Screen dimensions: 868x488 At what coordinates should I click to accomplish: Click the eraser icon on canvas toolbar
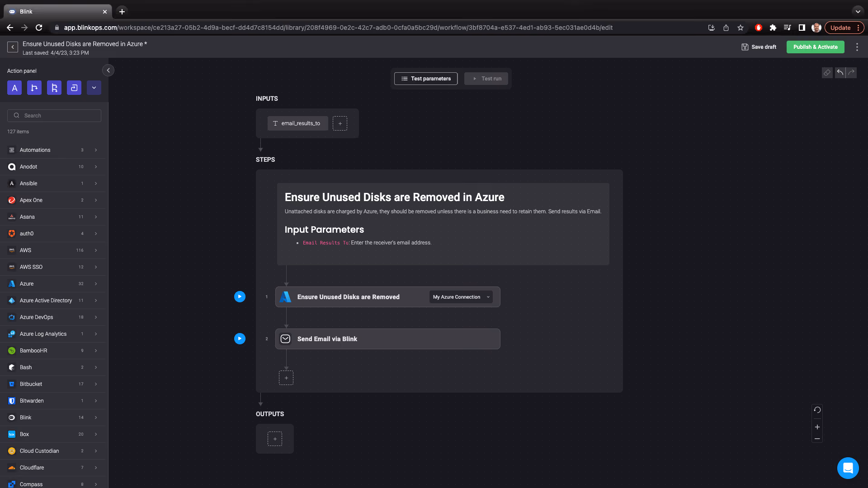827,73
